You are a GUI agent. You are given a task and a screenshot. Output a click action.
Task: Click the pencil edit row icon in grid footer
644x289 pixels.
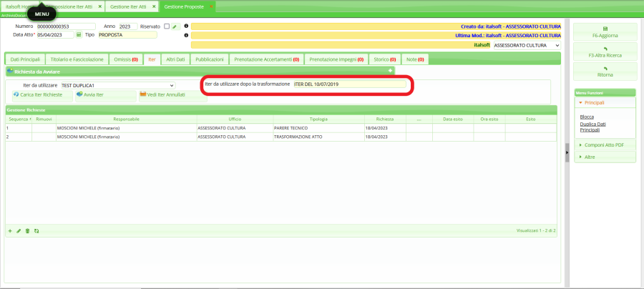coord(19,231)
